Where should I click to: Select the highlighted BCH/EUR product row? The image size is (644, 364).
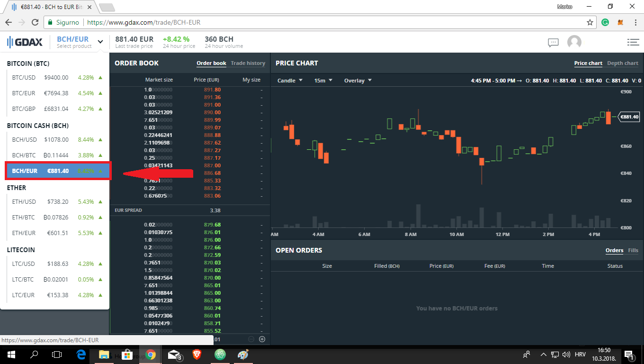pyautogui.click(x=57, y=171)
